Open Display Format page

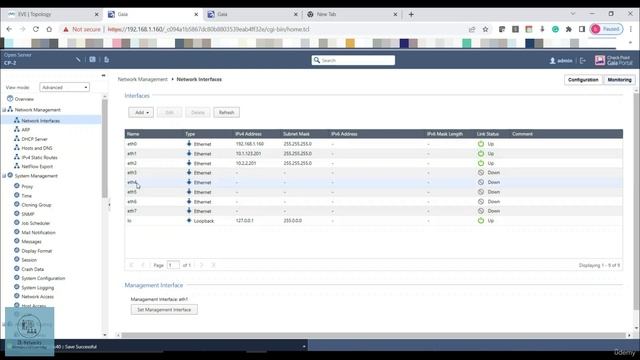37,251
